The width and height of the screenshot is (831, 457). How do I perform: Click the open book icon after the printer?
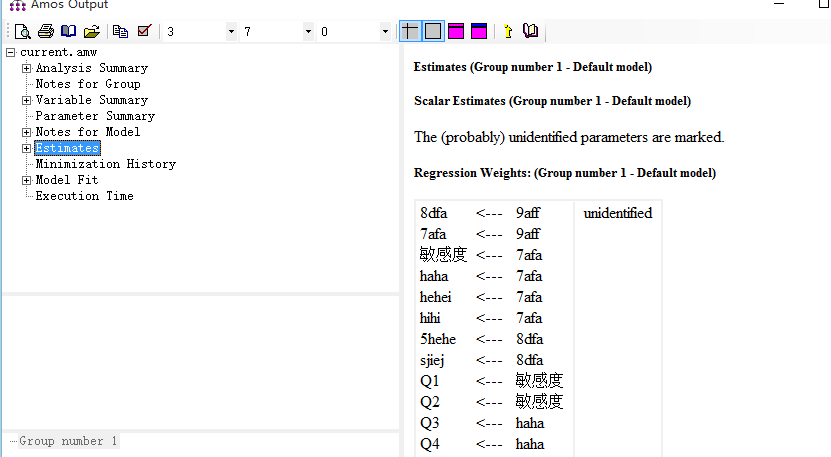coord(68,31)
